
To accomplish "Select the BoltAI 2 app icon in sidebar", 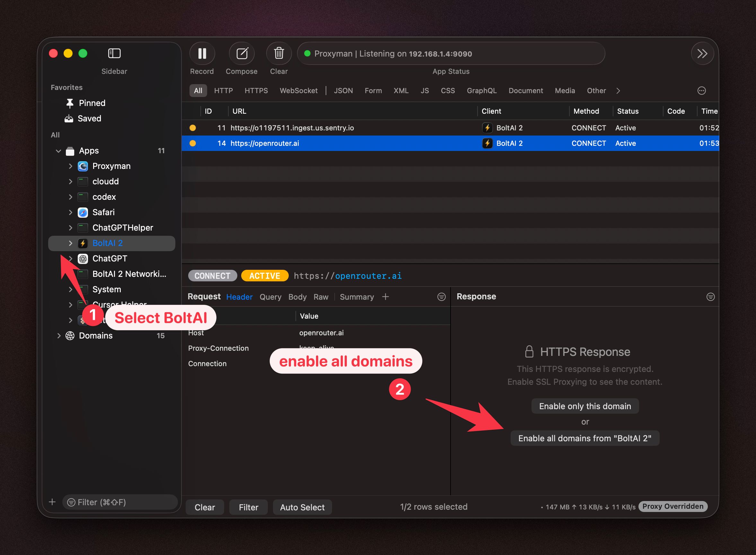I will (x=83, y=243).
